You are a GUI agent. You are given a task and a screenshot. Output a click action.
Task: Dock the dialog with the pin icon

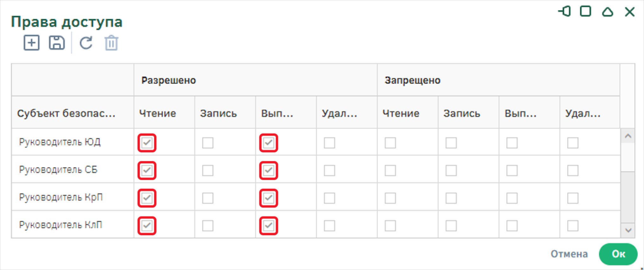[x=564, y=12]
